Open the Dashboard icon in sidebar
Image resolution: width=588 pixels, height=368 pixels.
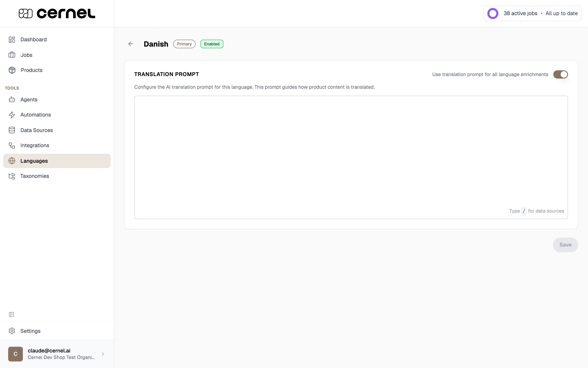pyautogui.click(x=12, y=39)
